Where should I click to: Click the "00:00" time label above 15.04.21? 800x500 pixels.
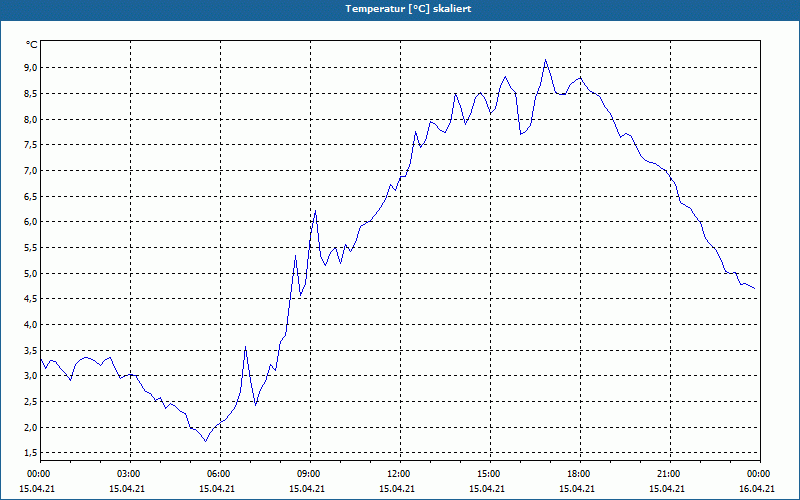(x=40, y=474)
